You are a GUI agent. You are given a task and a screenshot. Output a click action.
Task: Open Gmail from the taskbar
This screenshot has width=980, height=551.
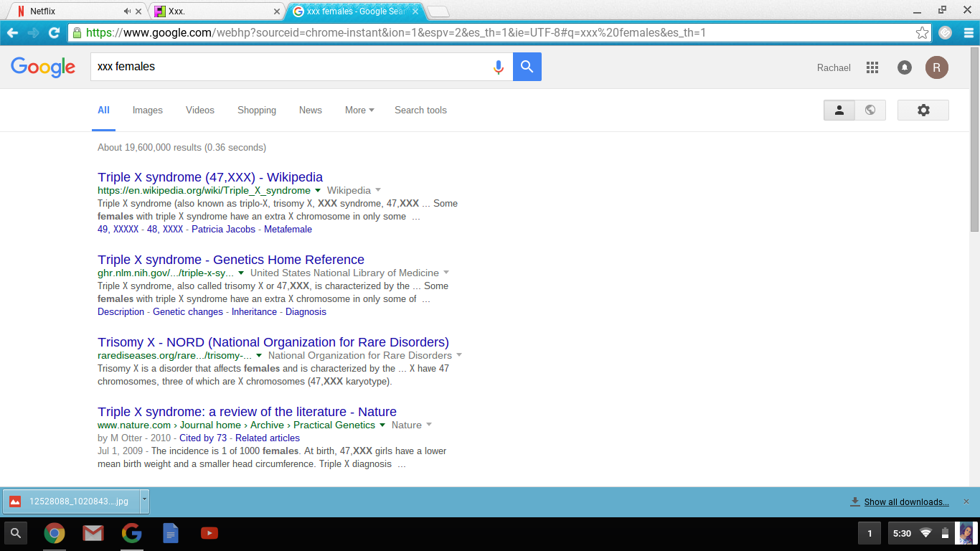(x=93, y=533)
